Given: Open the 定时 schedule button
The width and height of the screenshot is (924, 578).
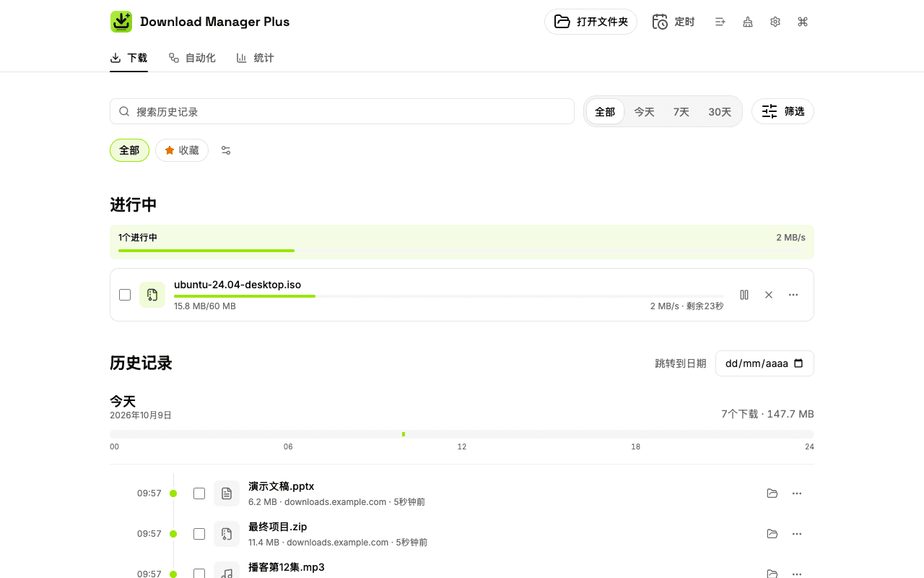Looking at the screenshot, I should click(674, 22).
